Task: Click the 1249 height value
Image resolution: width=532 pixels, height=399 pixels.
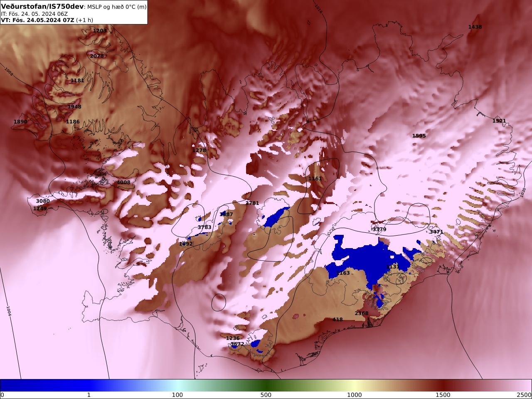Action: (40, 209)
